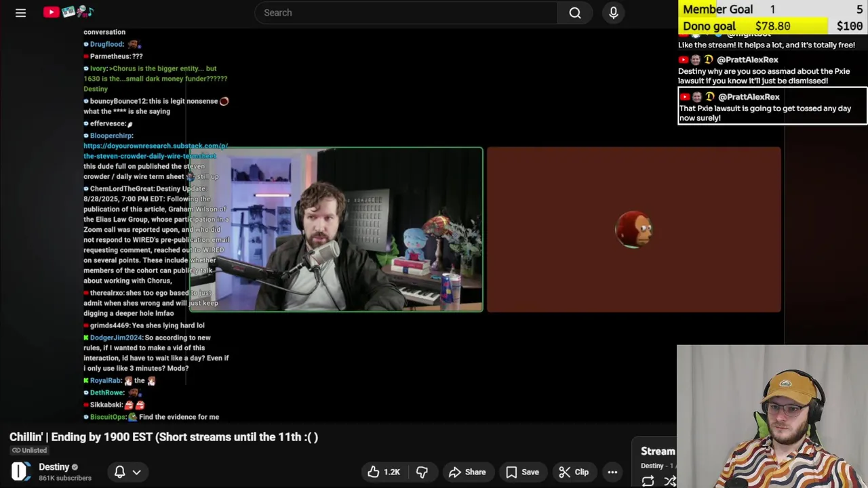
Task: Click the Sikkabski chat username
Action: click(106, 405)
